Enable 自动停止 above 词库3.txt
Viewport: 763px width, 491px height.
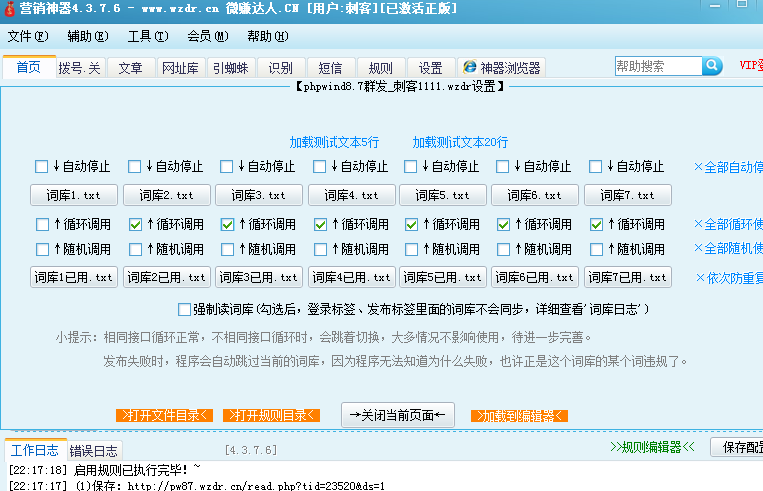(227, 167)
